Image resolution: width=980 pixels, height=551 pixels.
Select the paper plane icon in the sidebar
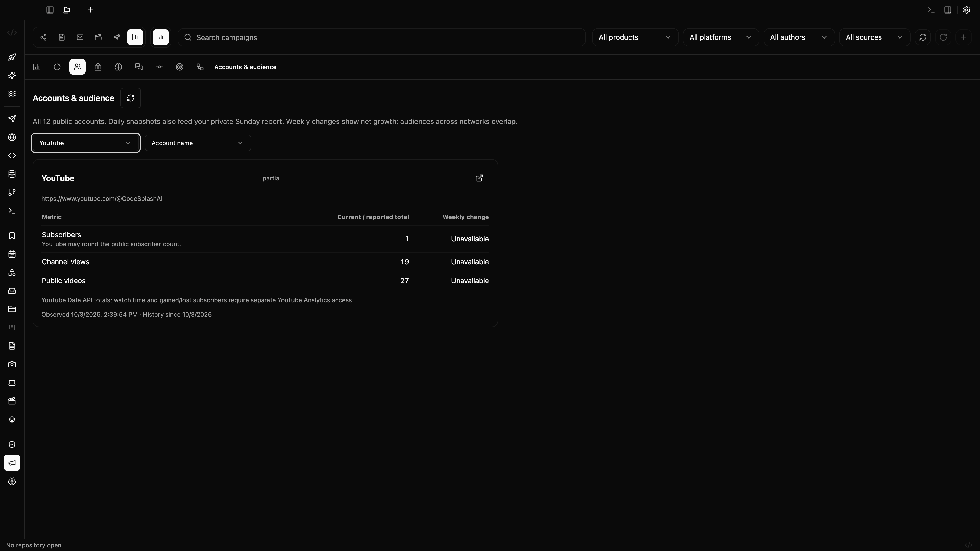12,119
